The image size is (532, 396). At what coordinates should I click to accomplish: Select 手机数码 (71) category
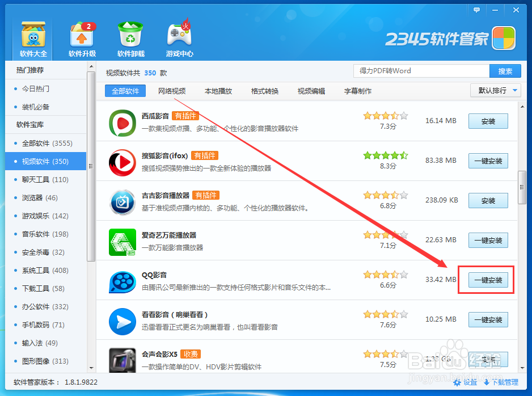coord(46,325)
